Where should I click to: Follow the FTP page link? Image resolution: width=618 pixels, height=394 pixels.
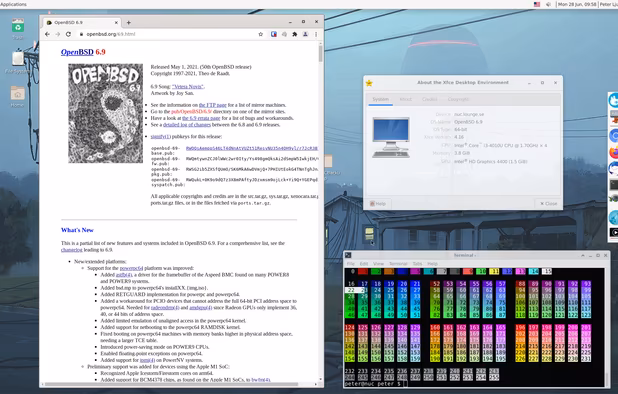point(213,105)
